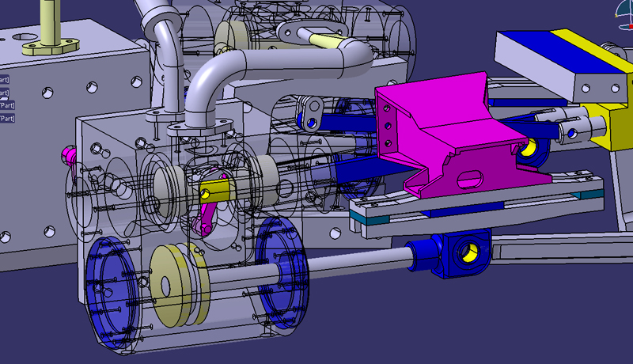This screenshot has height=364, width=633.
Task: Select the second Part label in the tree
Action: click(4, 93)
